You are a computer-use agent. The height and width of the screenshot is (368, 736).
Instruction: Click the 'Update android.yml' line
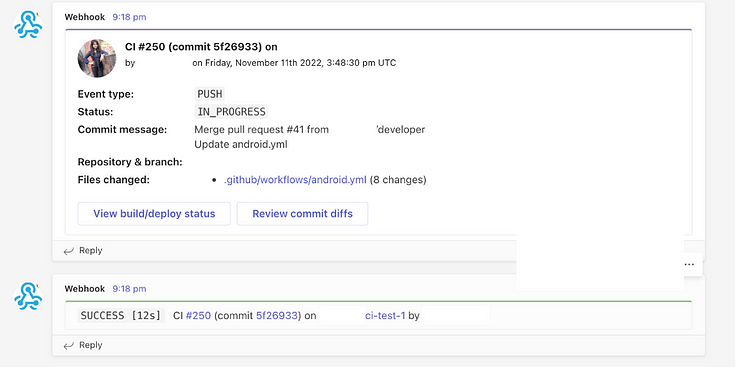point(241,145)
